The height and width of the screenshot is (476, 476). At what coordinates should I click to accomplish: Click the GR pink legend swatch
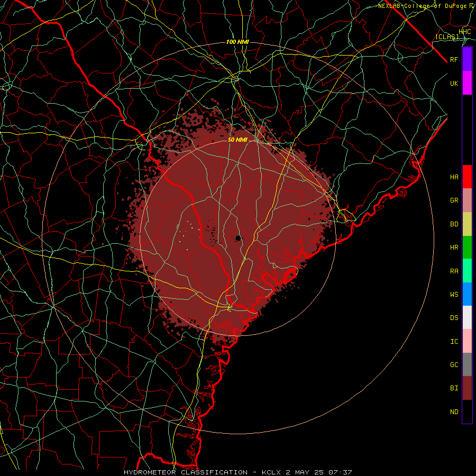(x=467, y=200)
